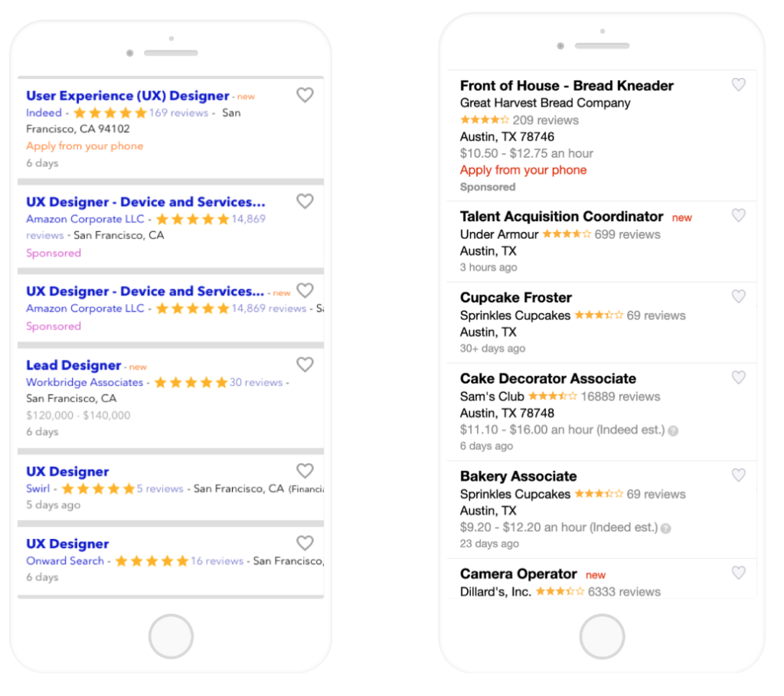Toggle favorite on the sponsored UX Designer listing

(x=305, y=201)
